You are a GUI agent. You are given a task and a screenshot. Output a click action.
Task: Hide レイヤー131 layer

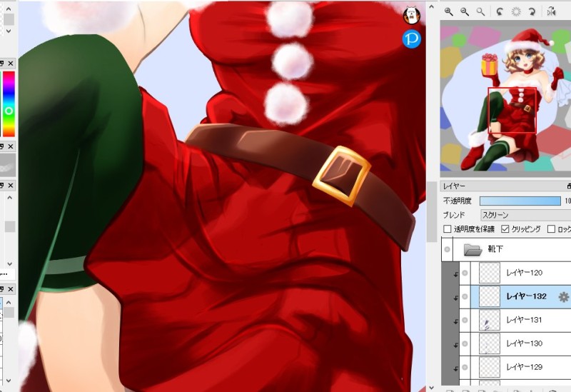point(465,320)
